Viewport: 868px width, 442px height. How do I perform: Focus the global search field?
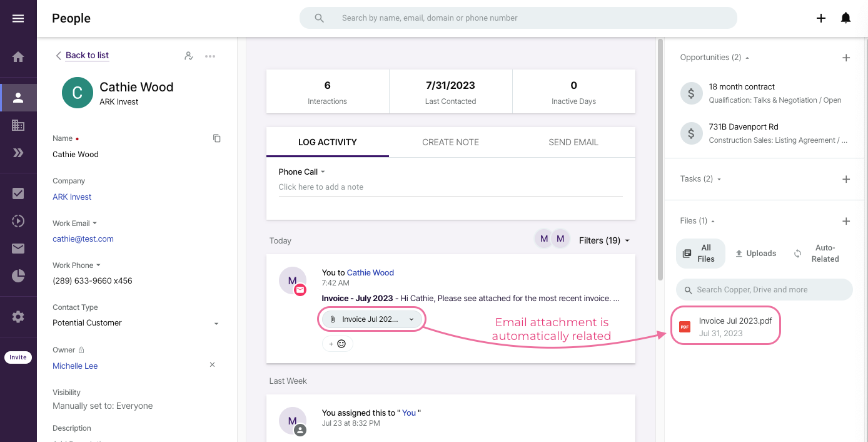tap(518, 18)
